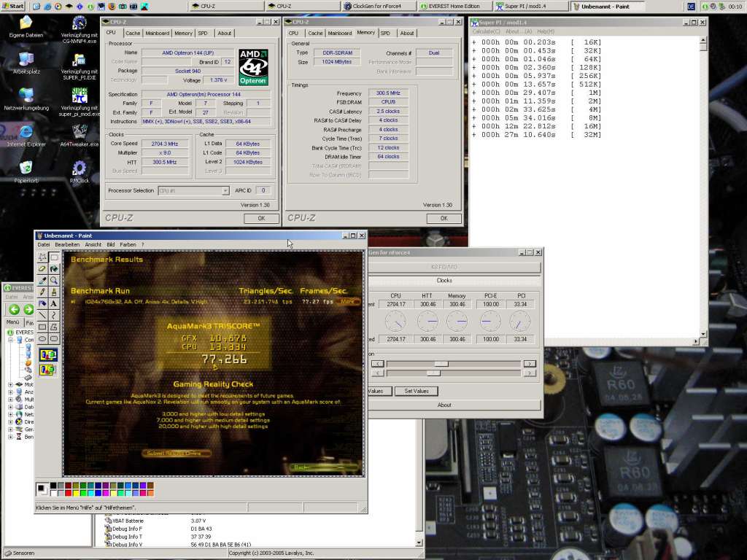Select Internet Explorer desktop icon
The image size is (747, 560).
26,135
